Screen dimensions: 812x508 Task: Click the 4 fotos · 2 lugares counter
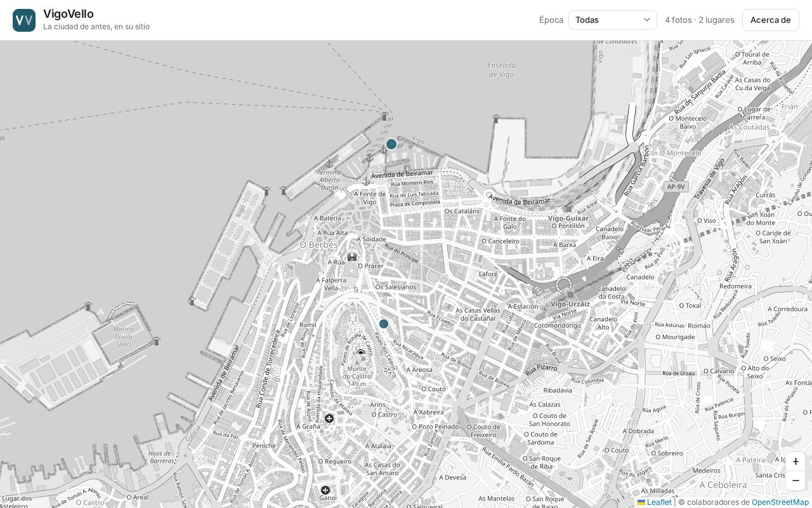point(700,20)
